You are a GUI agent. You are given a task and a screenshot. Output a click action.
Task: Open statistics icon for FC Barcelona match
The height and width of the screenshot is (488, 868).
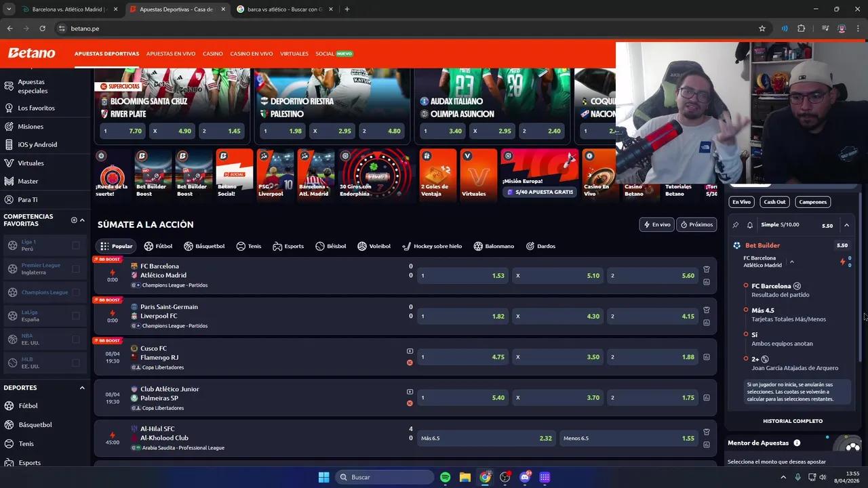click(x=706, y=282)
